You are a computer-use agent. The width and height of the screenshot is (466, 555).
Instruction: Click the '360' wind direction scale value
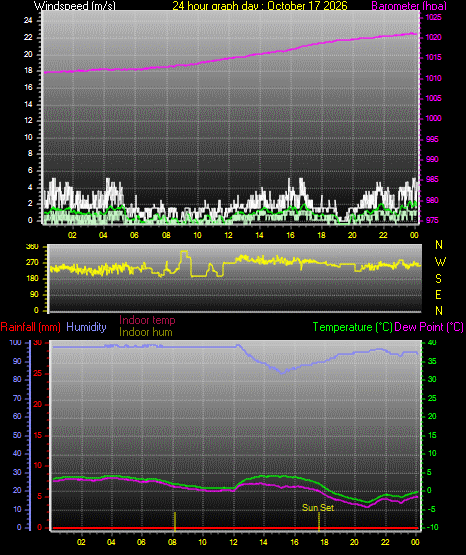click(32, 247)
